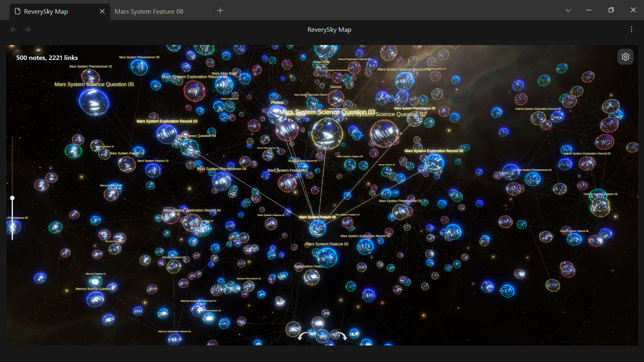The image size is (644, 362).
Task: Click Mercury Exploration Record 07 label
Action: point(198,301)
